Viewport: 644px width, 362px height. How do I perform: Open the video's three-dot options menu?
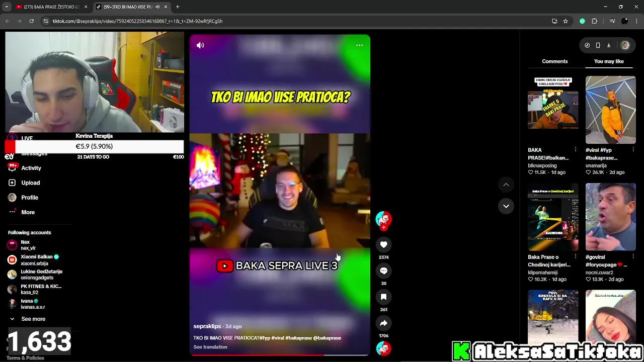click(x=359, y=45)
